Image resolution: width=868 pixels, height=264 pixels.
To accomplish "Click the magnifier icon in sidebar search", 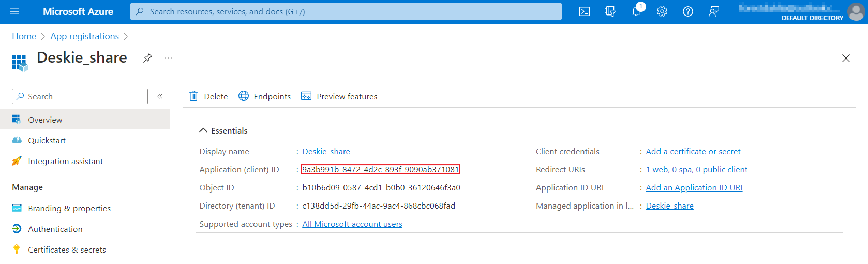I will coord(20,96).
